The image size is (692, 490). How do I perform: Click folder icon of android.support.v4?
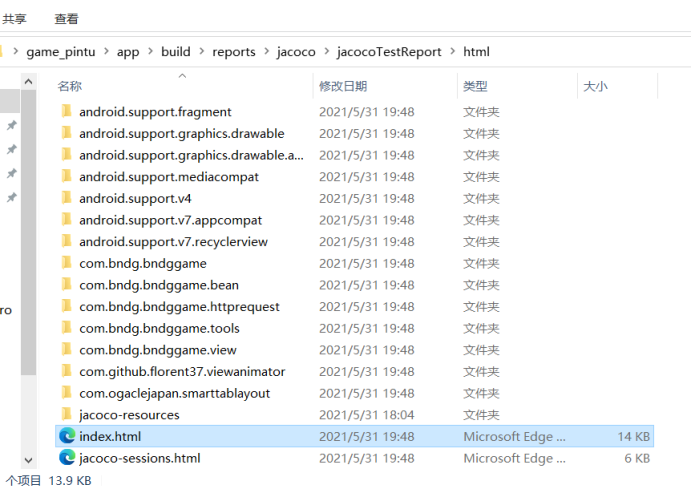pyautogui.click(x=67, y=198)
